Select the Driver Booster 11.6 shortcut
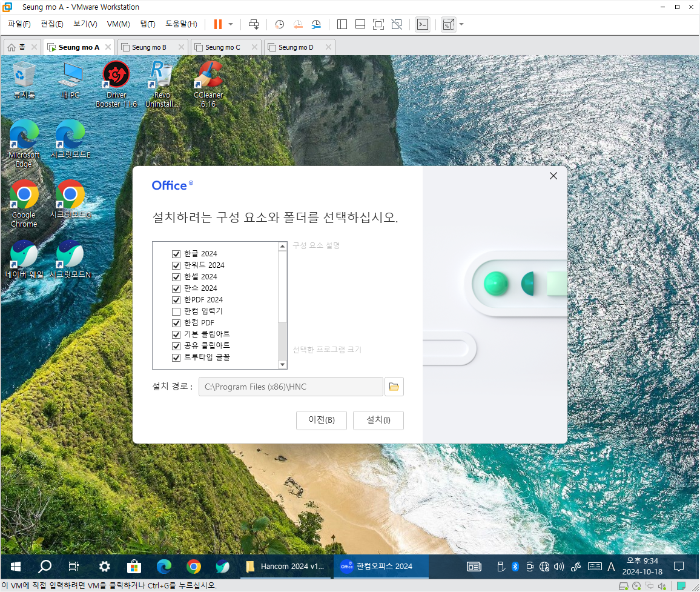Screen dimensions: 700x592 coord(116,84)
